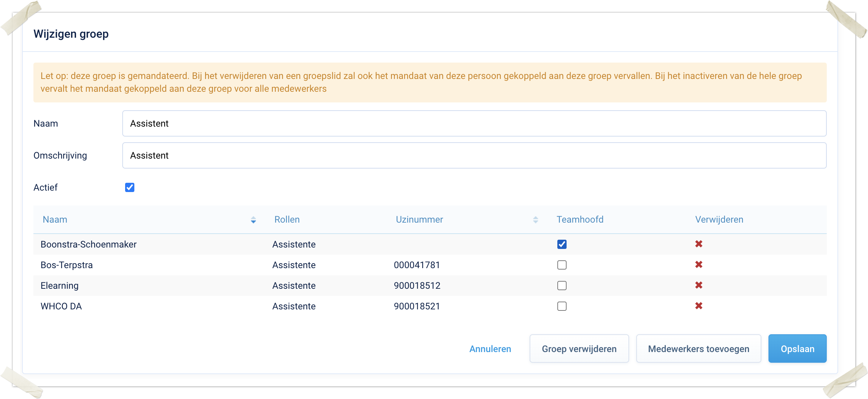Focus the Naam text field
The image size is (868, 399).
[474, 123]
